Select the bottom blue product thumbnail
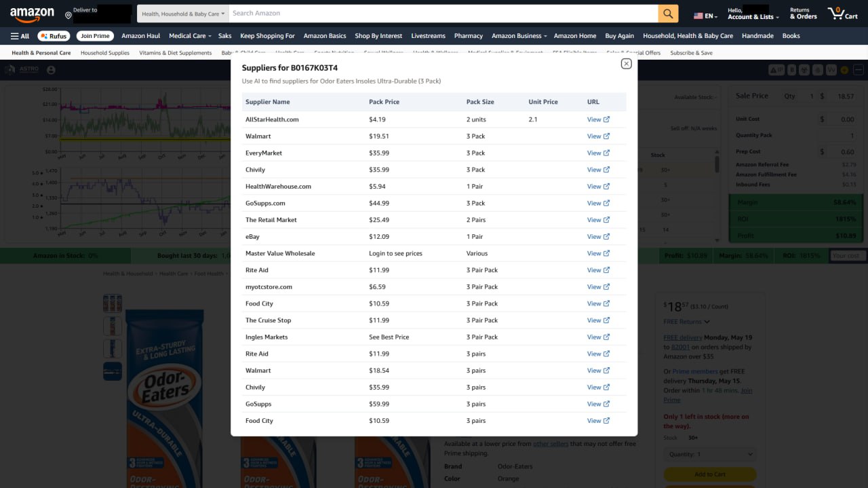This screenshot has height=488, width=868. [x=113, y=371]
